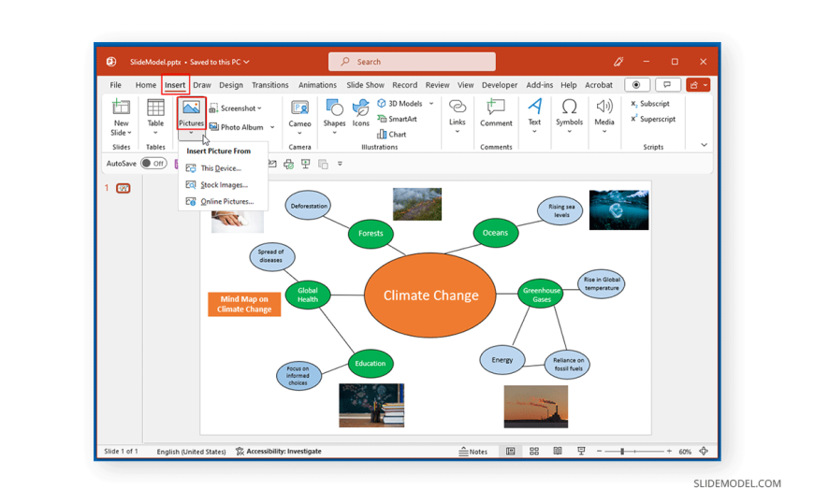Insert a Chart

[x=391, y=135]
